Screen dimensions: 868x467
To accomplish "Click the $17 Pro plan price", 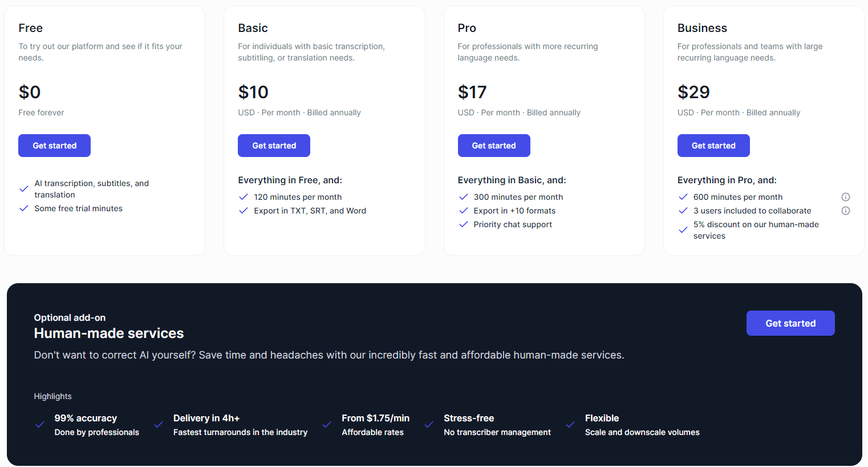I will (472, 92).
